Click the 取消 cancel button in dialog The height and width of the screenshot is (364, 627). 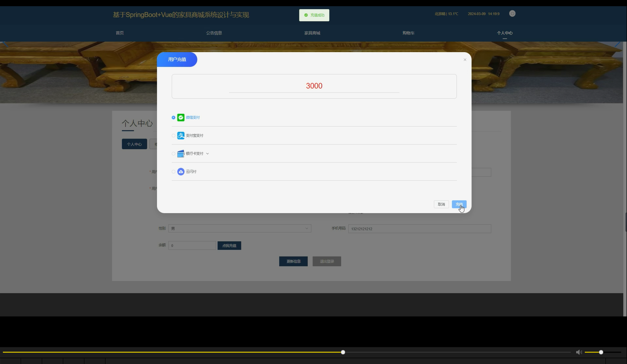pos(441,204)
